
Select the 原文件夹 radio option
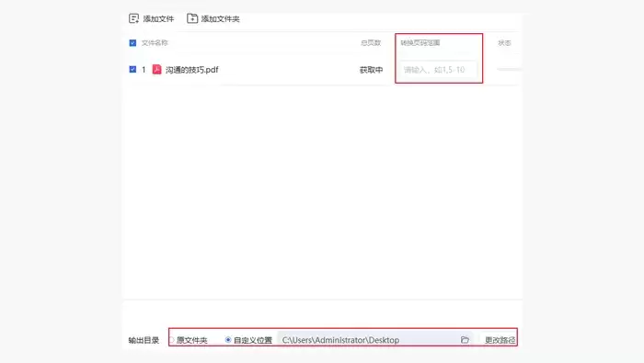[x=172, y=340]
